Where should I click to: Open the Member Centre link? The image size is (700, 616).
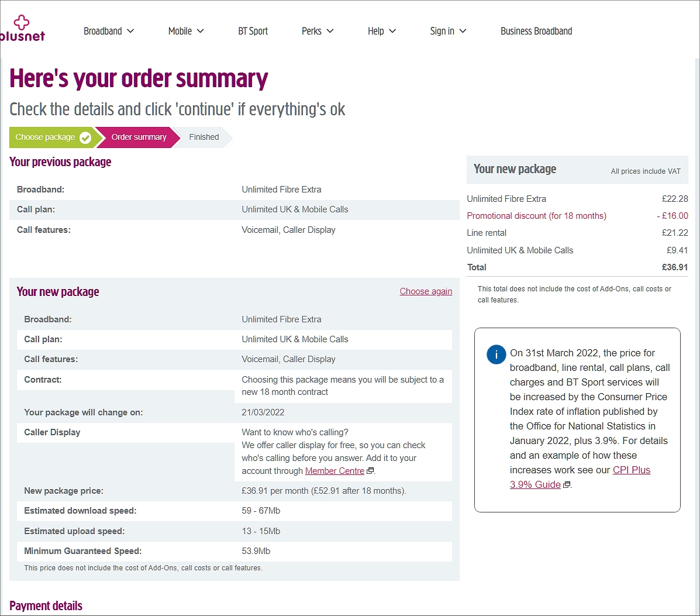[x=335, y=470]
